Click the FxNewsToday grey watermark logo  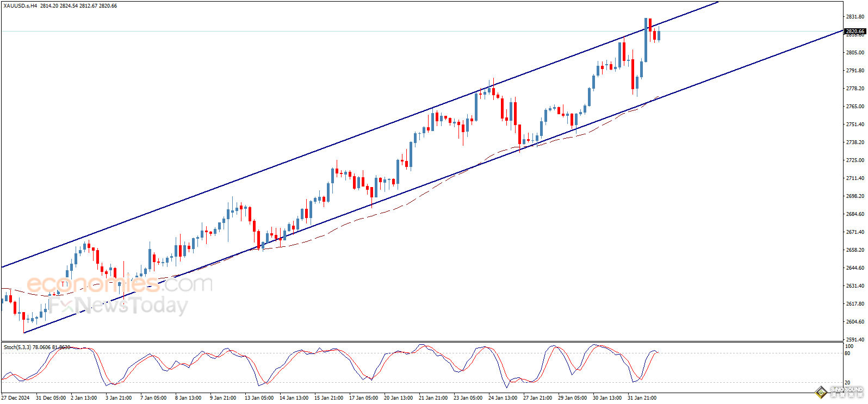click(119, 305)
